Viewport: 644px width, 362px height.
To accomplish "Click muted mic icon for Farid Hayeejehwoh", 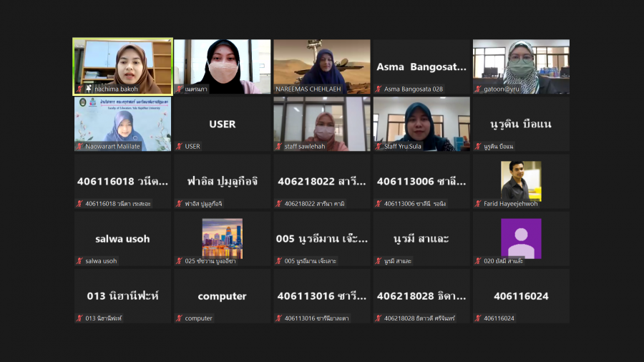I will coord(478,203).
